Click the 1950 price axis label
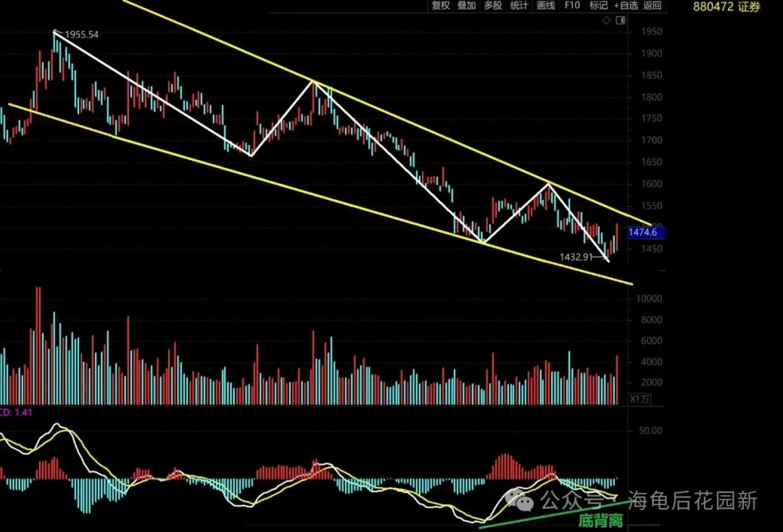783x532 pixels. [652, 31]
